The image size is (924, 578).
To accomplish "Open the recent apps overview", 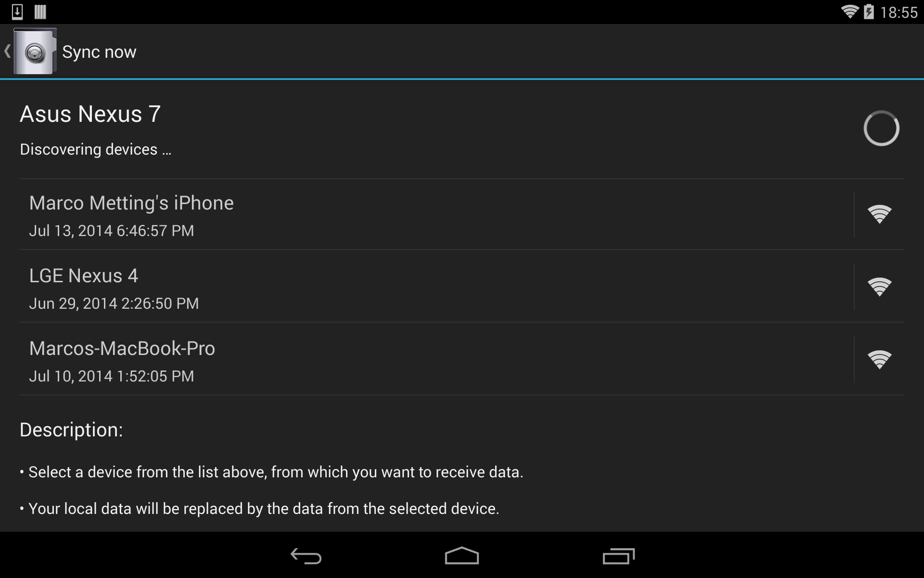I will click(x=618, y=556).
